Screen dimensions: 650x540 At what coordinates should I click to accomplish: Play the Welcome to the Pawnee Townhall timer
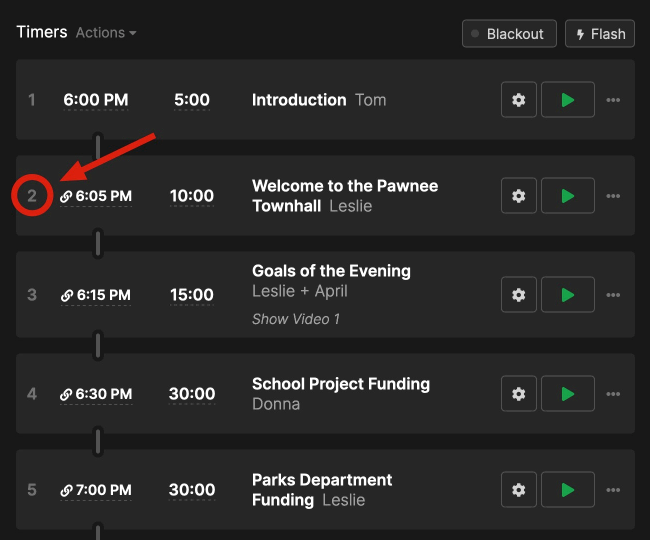click(568, 196)
